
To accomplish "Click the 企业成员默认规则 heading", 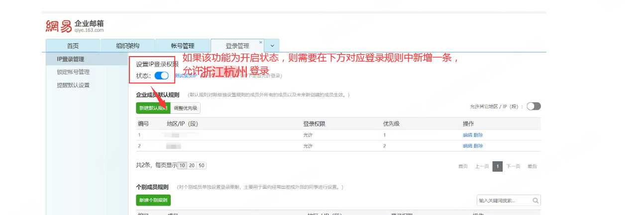I will click(158, 94).
